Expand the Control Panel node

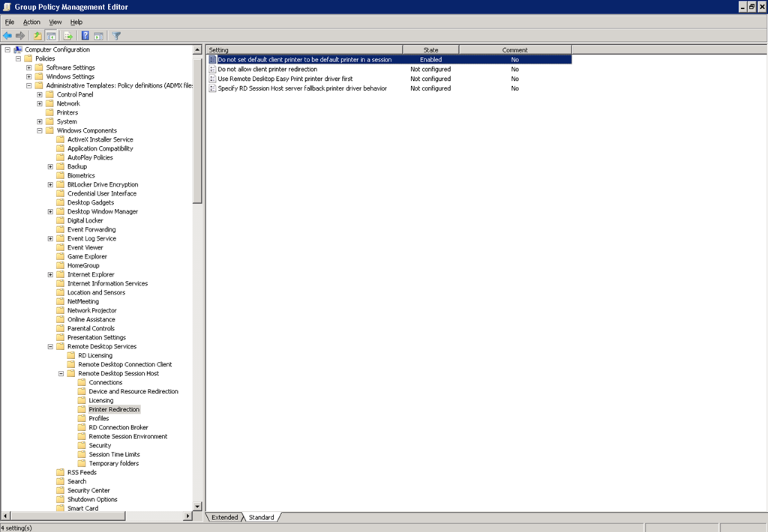pyautogui.click(x=40, y=94)
